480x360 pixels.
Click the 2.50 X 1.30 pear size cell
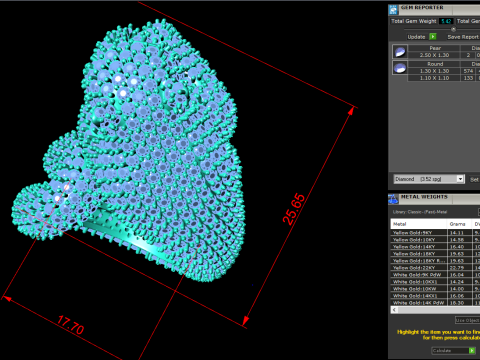[x=434, y=55]
